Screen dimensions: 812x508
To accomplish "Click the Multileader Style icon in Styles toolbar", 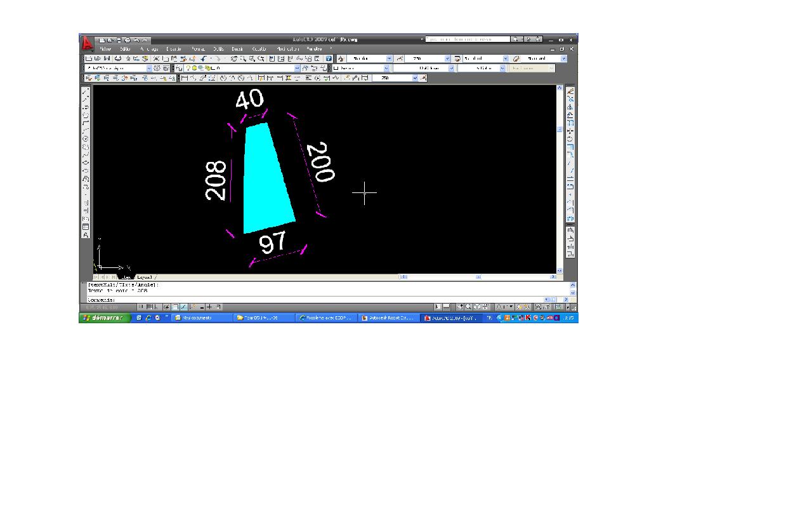I will coord(516,58).
